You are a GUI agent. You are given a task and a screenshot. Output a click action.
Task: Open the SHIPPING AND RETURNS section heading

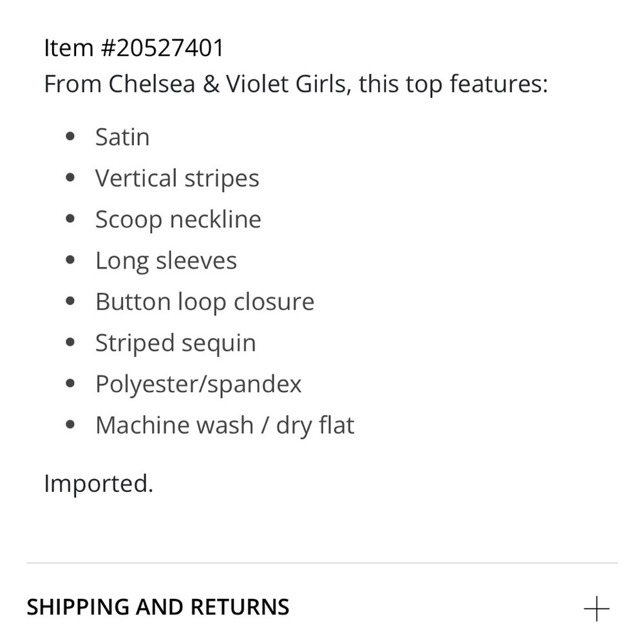click(158, 607)
